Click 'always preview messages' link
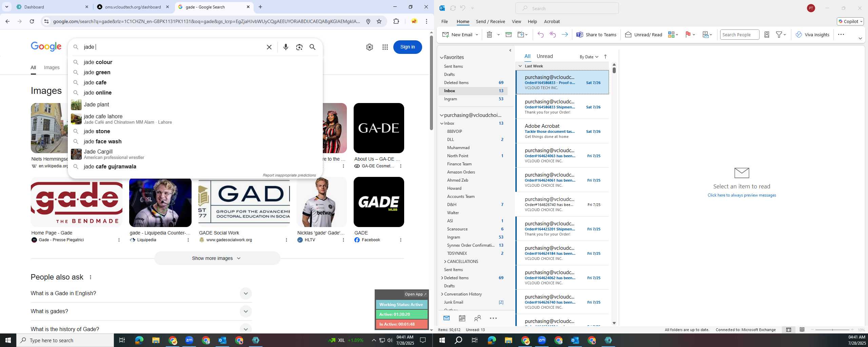Screen dimensions: 868x347 pos(742,195)
